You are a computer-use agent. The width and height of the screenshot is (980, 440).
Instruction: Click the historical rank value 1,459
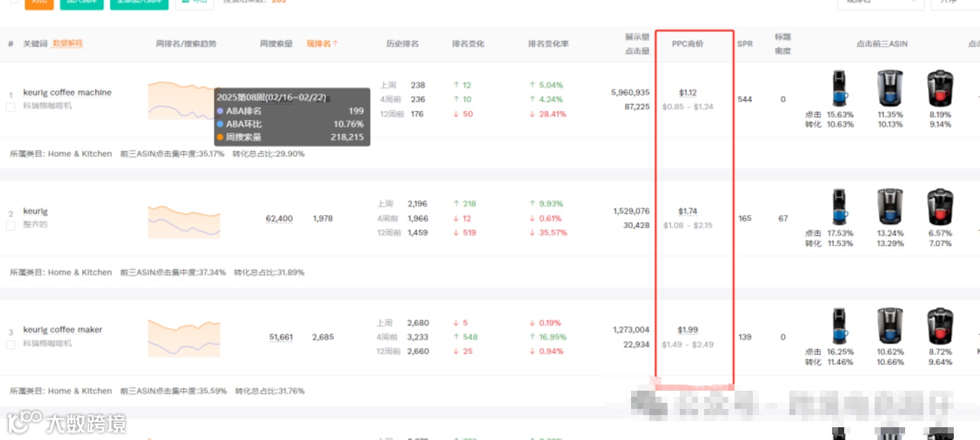(x=418, y=232)
